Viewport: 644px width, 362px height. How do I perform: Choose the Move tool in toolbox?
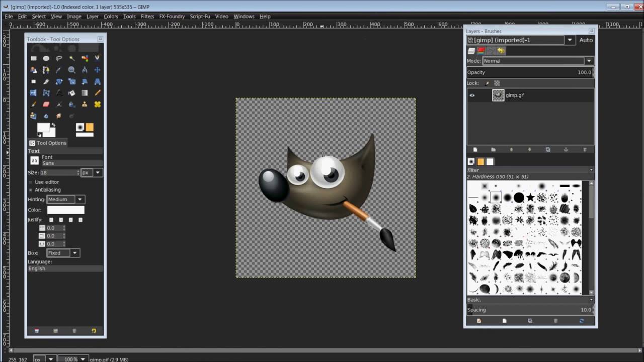click(x=98, y=70)
